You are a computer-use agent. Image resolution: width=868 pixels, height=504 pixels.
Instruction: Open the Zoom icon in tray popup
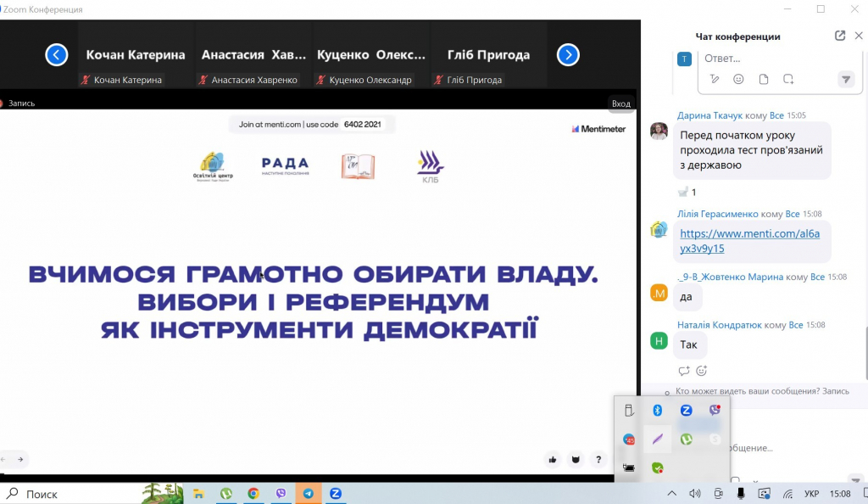pos(686,411)
